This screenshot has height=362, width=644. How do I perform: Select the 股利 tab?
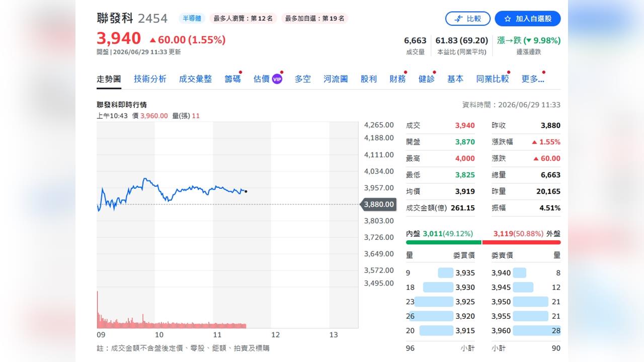point(368,79)
